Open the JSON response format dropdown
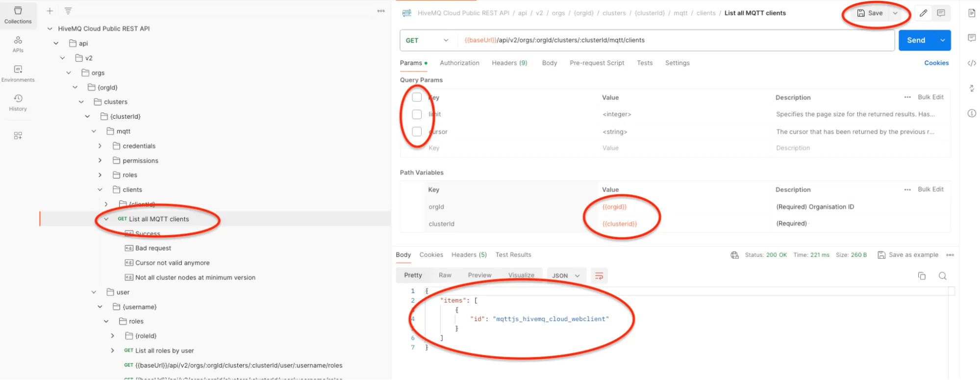This screenshot has height=380, width=980. pyautogui.click(x=566, y=276)
